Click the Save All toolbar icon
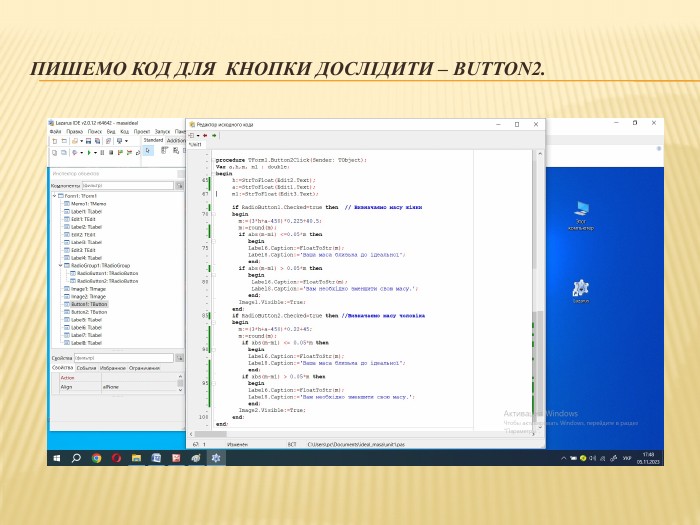This screenshot has height=525, width=700. pyautogui.click(x=97, y=141)
